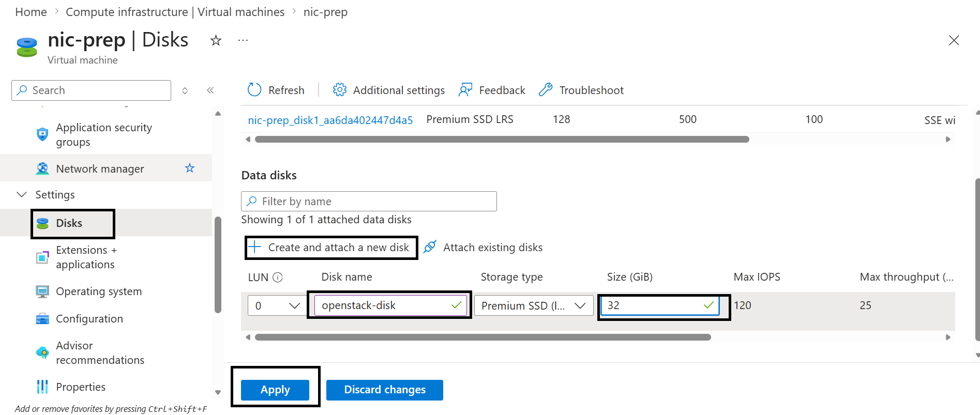Screen dimensions: 980x415
Task: Click OS disk table horizontal scrollbar
Action: click(x=502, y=139)
